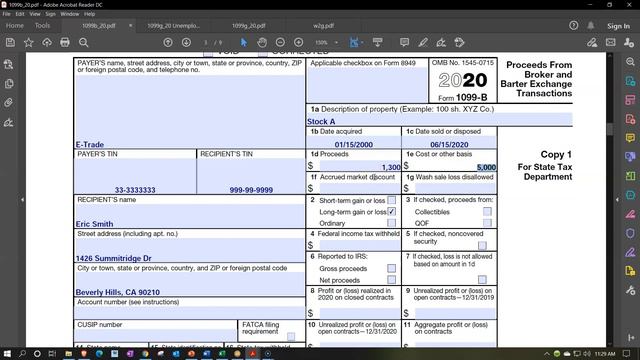Open the Find text magnifier
Image resolution: width=640 pixels, height=360 pixels.
point(84,42)
